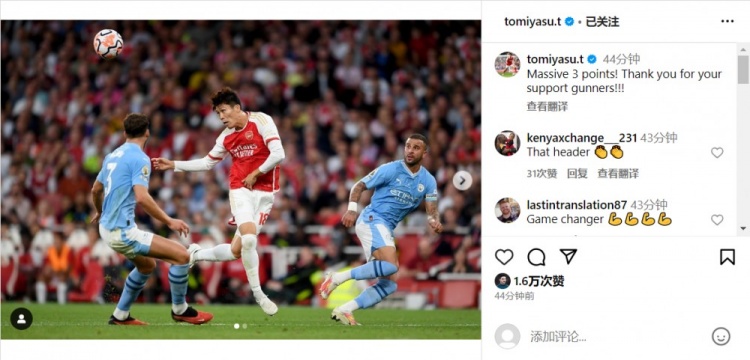
Task: Toggle the 已关注 following status
Action: [x=602, y=22]
